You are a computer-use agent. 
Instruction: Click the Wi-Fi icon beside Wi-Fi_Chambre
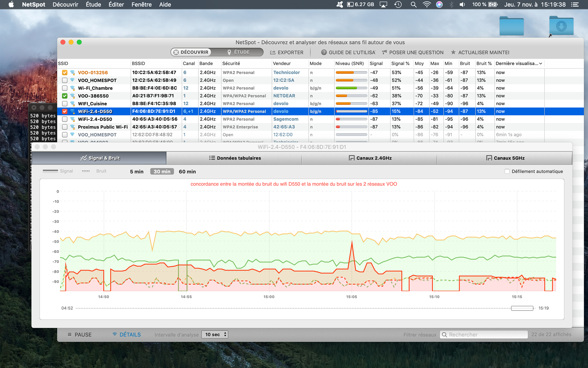click(73, 88)
